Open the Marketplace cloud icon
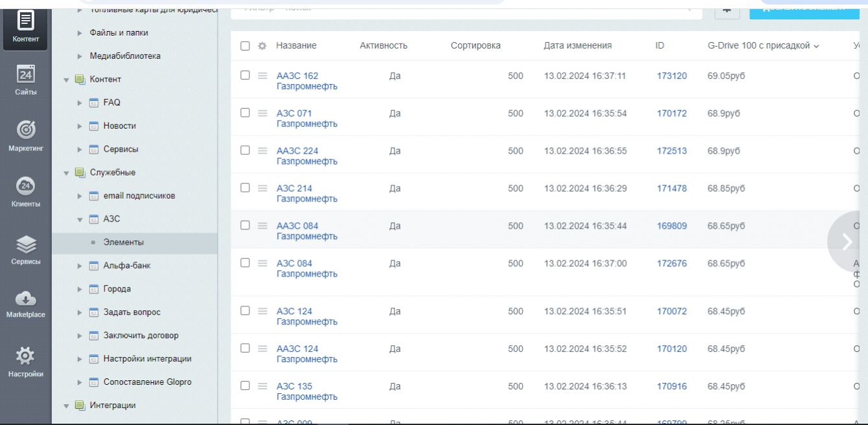 pyautogui.click(x=25, y=299)
